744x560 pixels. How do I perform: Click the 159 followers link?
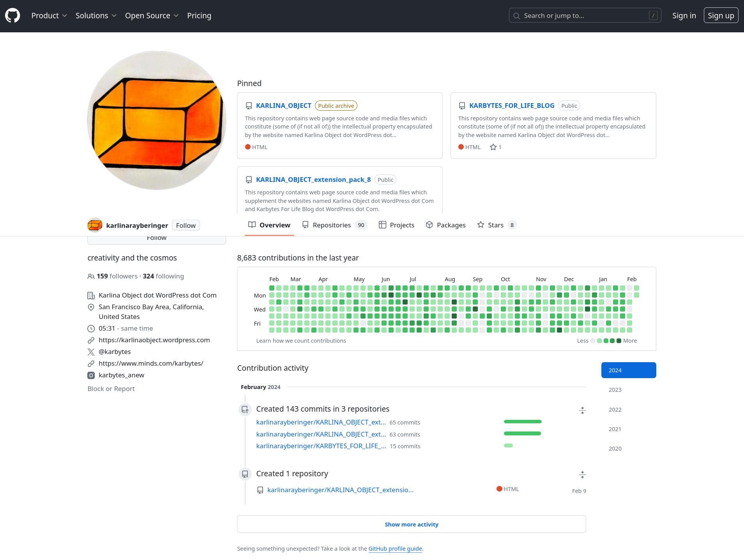(x=117, y=276)
